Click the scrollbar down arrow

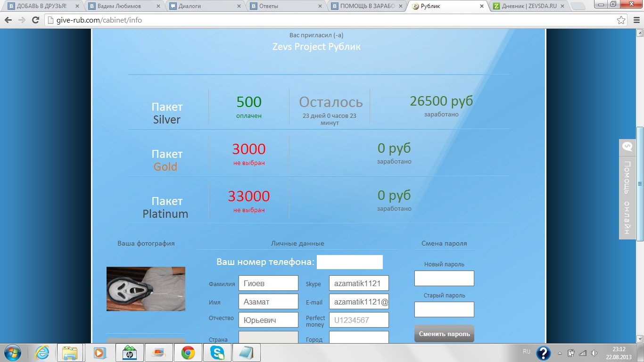pyautogui.click(x=640, y=339)
